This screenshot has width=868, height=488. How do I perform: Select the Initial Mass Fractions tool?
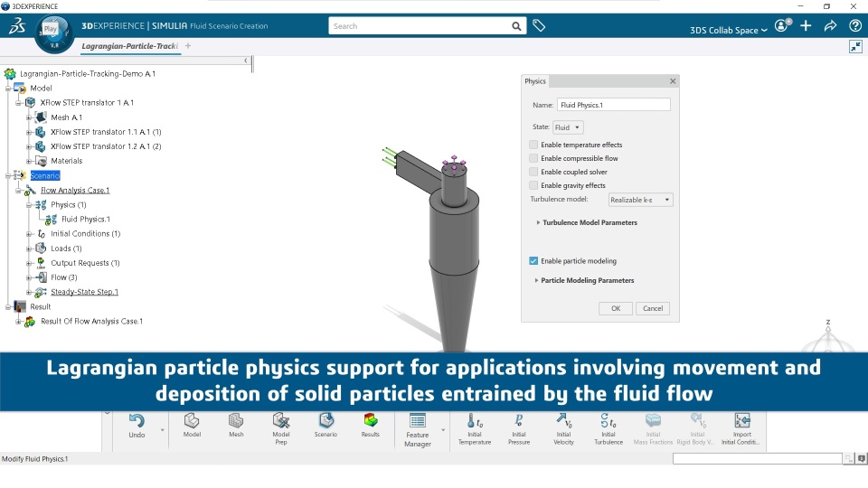(653, 428)
